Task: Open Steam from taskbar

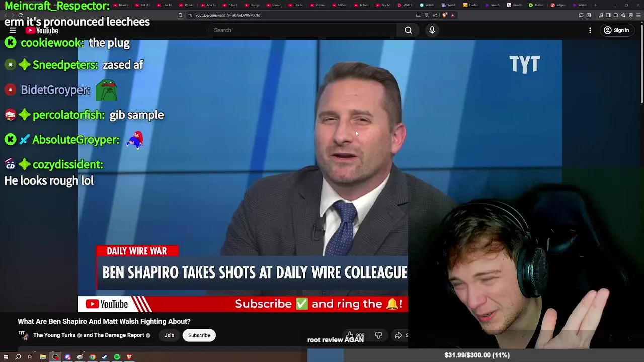Action: 104,357
